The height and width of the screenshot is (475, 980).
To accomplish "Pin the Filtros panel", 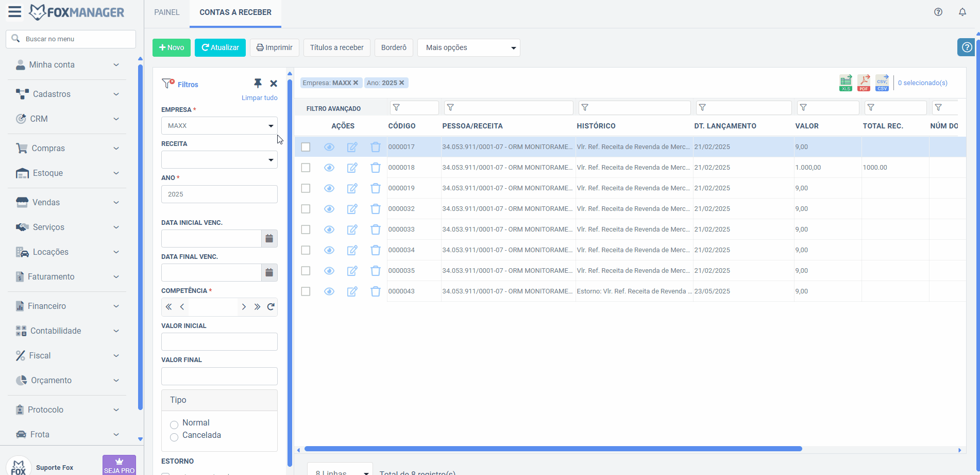I will (258, 83).
